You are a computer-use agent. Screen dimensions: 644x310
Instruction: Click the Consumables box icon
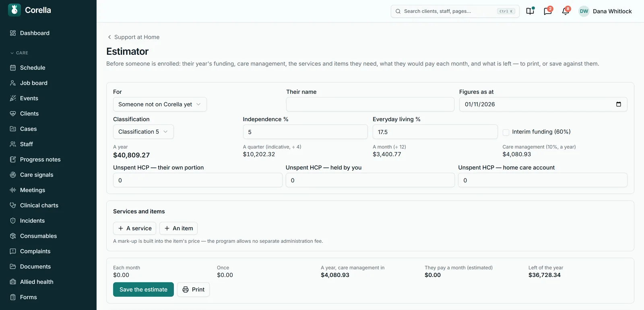click(13, 236)
